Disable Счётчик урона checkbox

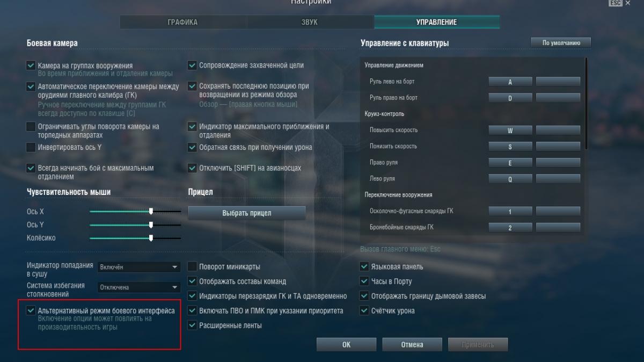pyautogui.click(x=364, y=310)
